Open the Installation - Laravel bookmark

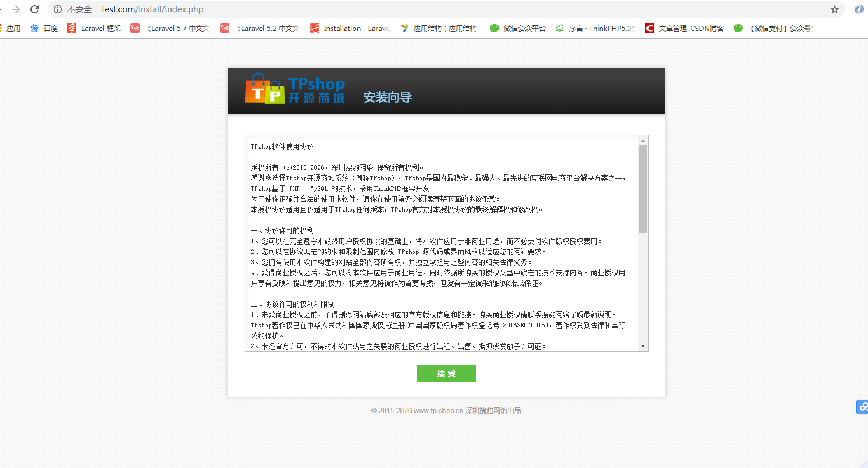point(349,27)
